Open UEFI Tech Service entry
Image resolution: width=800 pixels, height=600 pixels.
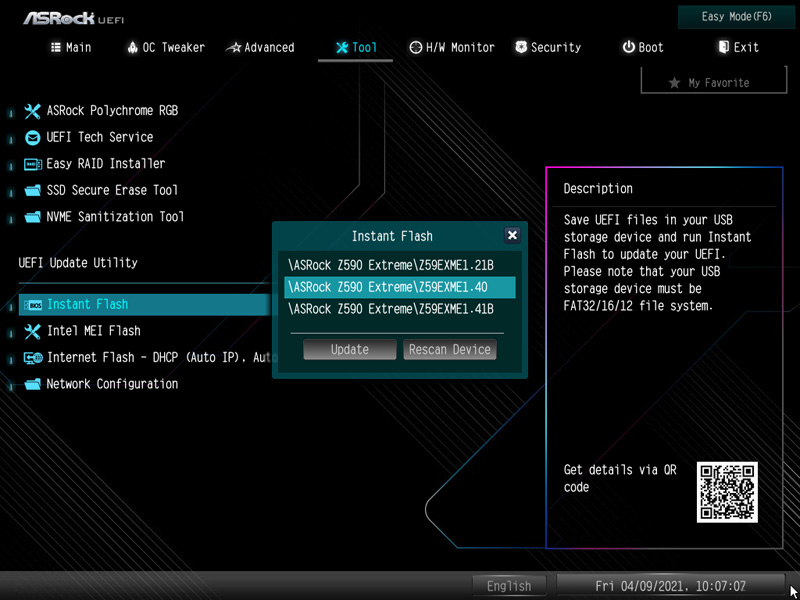coord(100,137)
